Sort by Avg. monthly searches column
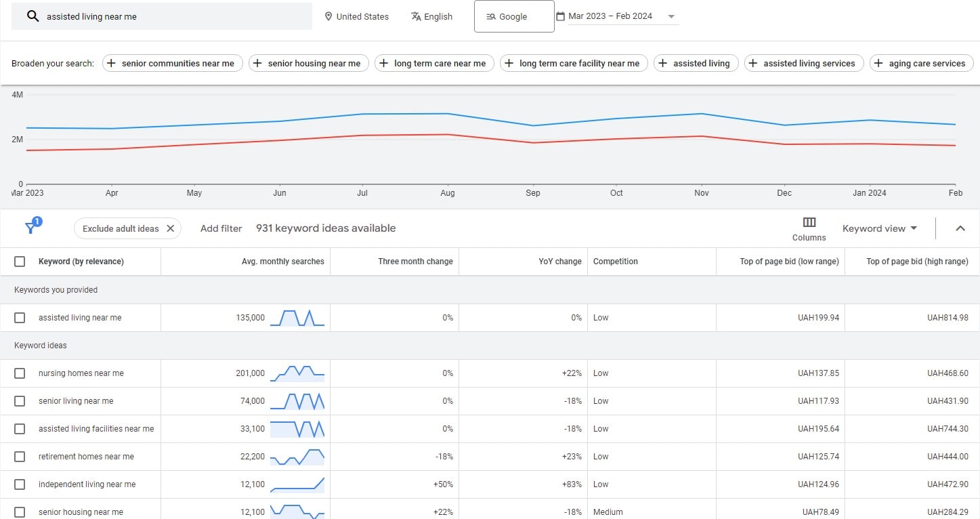Screen dimensions: 980x519 [283, 262]
